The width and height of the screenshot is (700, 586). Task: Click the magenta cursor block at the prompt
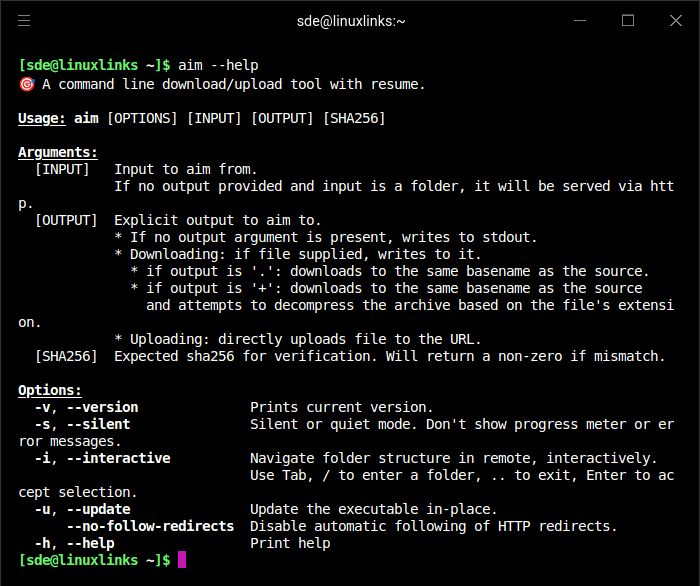click(x=181, y=560)
